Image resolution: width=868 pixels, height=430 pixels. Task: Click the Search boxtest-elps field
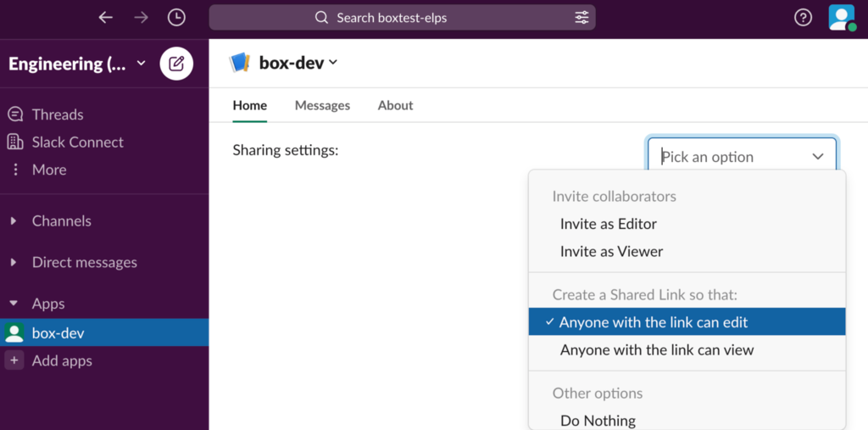(403, 18)
